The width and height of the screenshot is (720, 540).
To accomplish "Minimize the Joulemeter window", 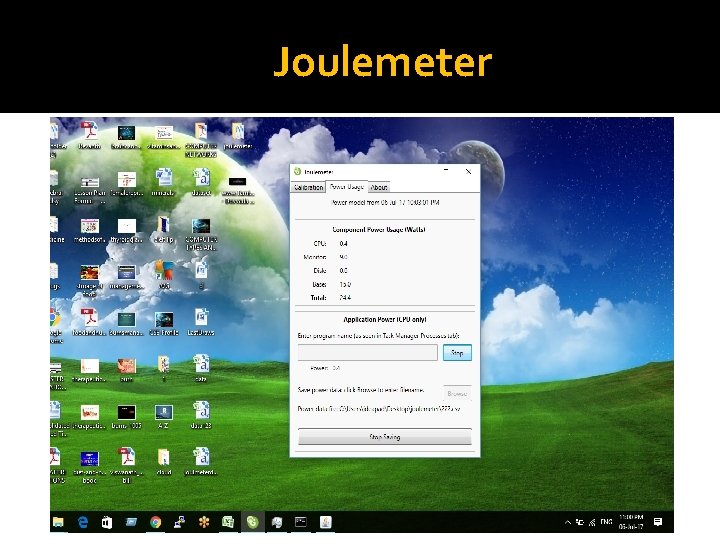I will (x=446, y=171).
